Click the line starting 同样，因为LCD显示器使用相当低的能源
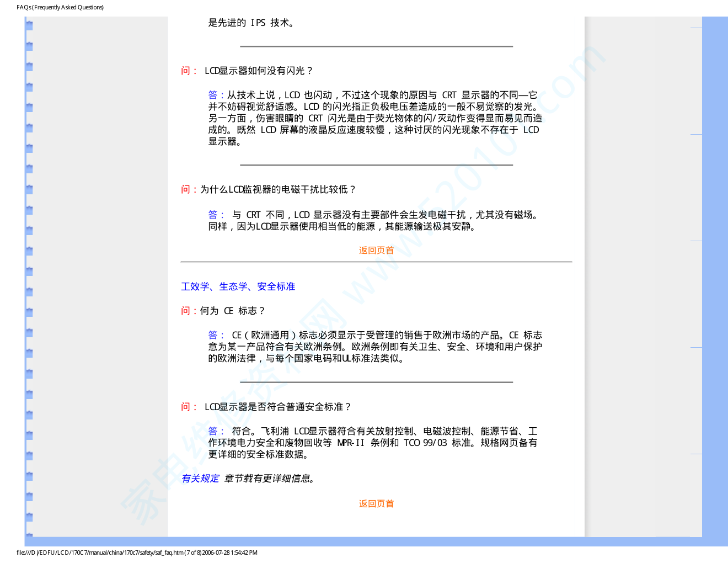This screenshot has height=563, width=728. pos(342,226)
